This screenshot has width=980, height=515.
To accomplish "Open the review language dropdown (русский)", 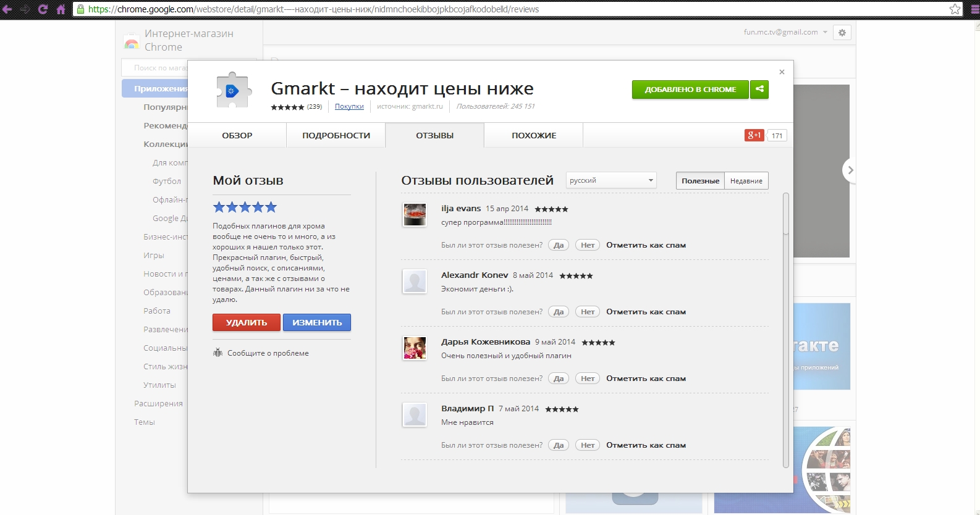I will pyautogui.click(x=611, y=180).
